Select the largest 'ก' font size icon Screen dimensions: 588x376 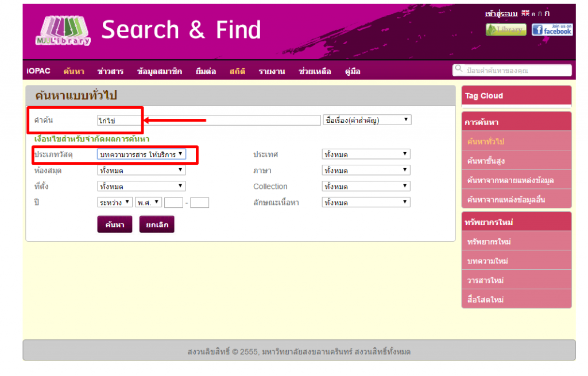pos(547,13)
